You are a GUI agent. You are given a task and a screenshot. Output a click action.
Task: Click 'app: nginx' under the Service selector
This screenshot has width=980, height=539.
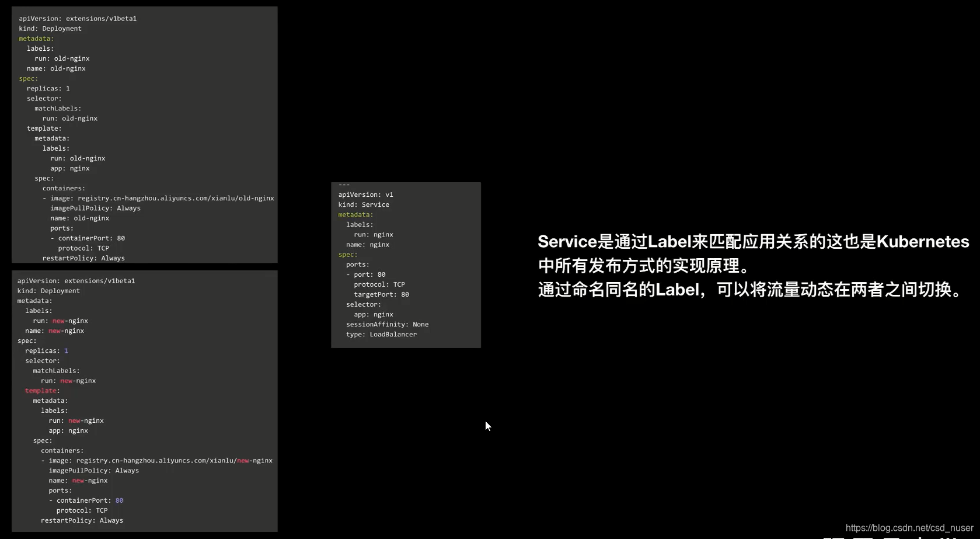[374, 314]
